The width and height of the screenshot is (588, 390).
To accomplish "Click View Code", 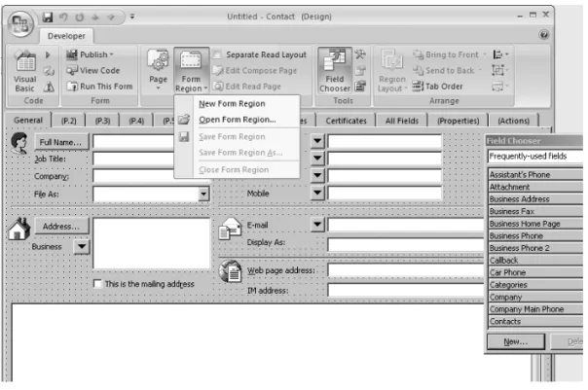I will (93, 70).
